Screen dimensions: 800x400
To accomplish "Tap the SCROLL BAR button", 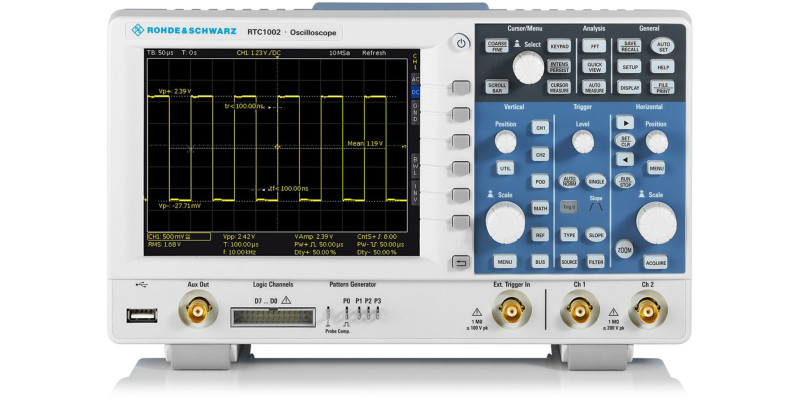I will [x=496, y=87].
